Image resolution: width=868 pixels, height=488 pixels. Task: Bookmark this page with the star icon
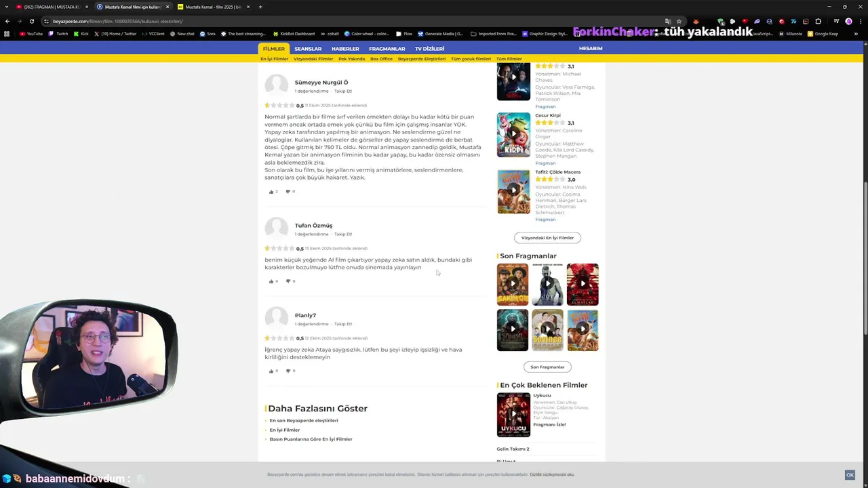point(679,21)
